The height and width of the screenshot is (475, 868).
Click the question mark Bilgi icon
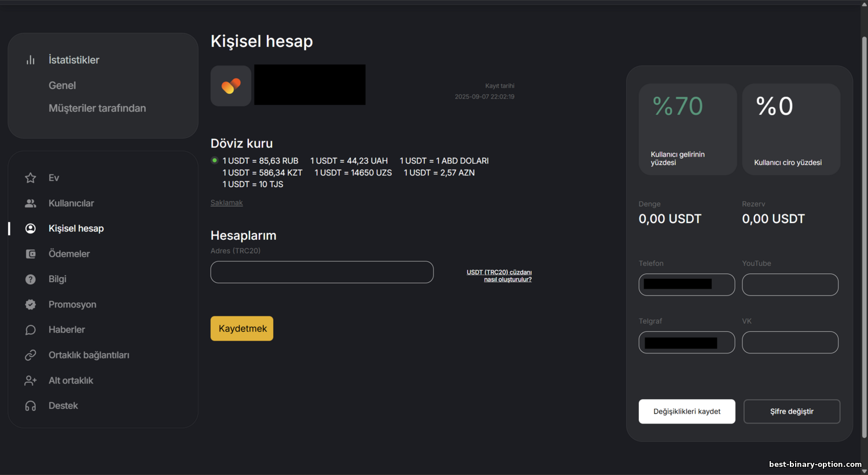[31, 279]
